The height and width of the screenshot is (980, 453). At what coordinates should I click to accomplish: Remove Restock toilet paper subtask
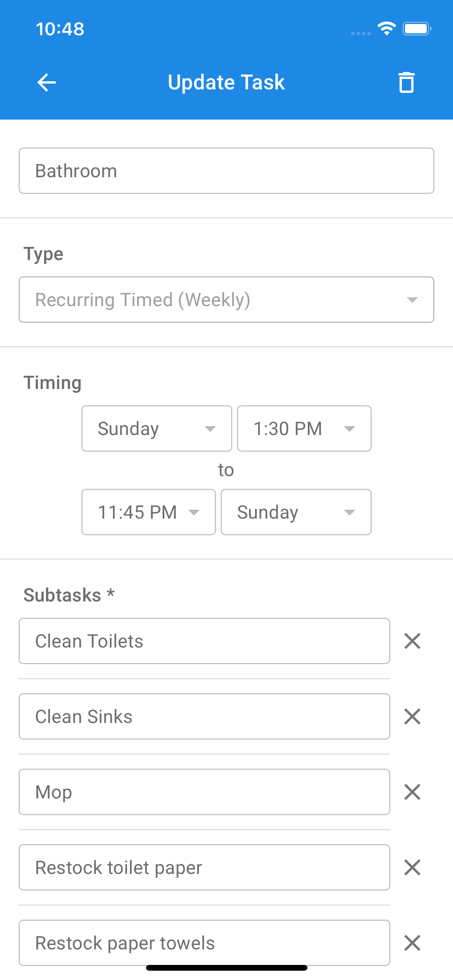[x=412, y=867]
